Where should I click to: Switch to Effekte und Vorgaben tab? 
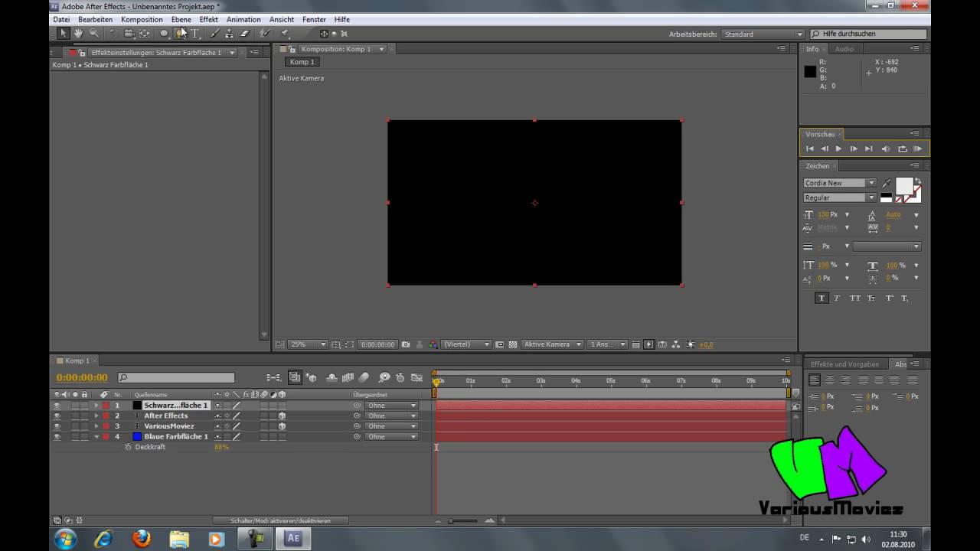[x=845, y=364]
